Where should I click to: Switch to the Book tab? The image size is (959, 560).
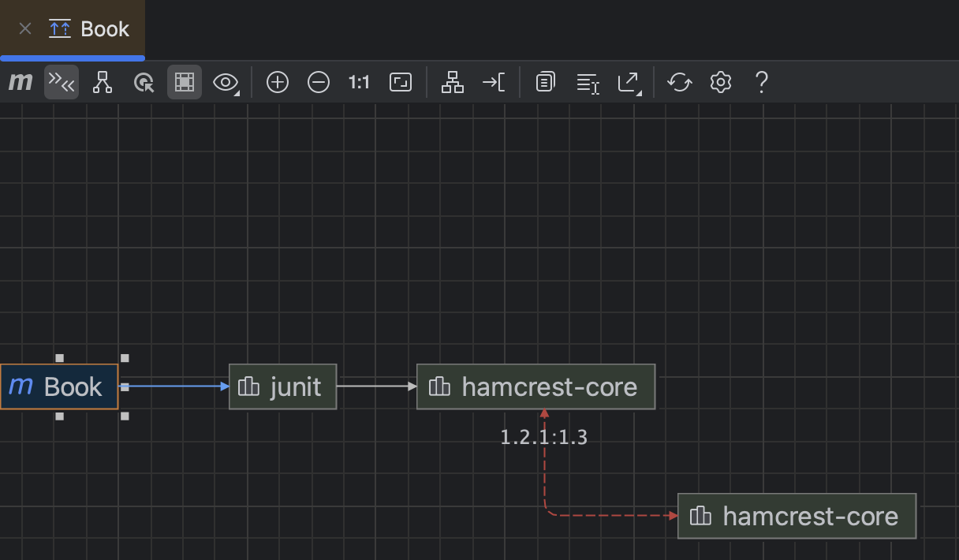87,28
